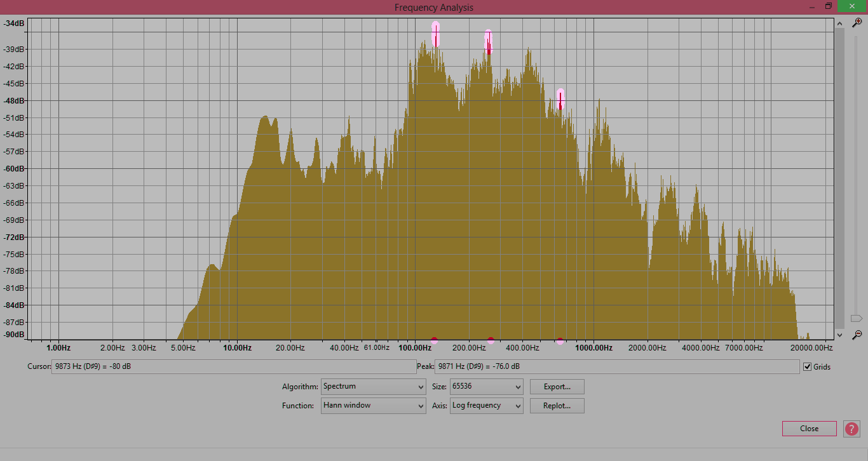This screenshot has width=868, height=461.
Task: Minimize the Frequency Analysis window
Action: pos(810,6)
